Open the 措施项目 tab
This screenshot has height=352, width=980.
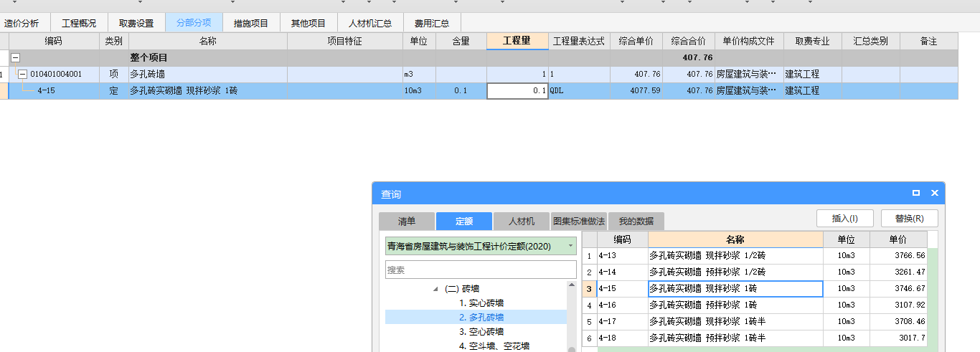251,23
